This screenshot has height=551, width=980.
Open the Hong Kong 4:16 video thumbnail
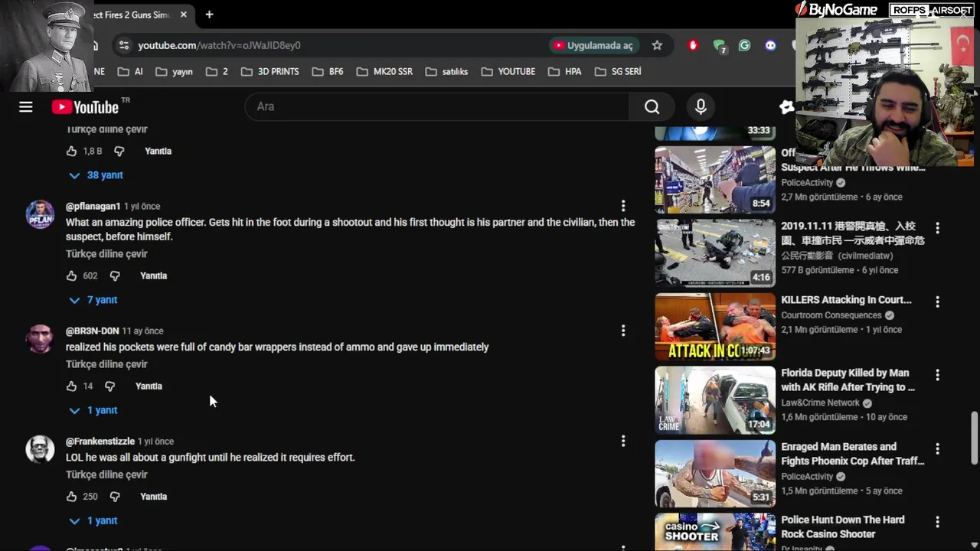pyautogui.click(x=715, y=253)
